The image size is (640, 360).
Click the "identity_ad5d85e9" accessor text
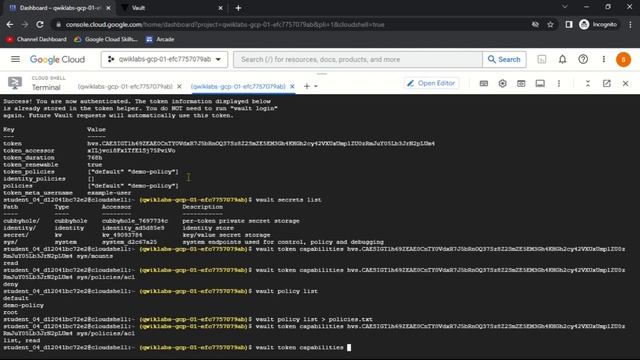pyautogui.click(x=133, y=228)
